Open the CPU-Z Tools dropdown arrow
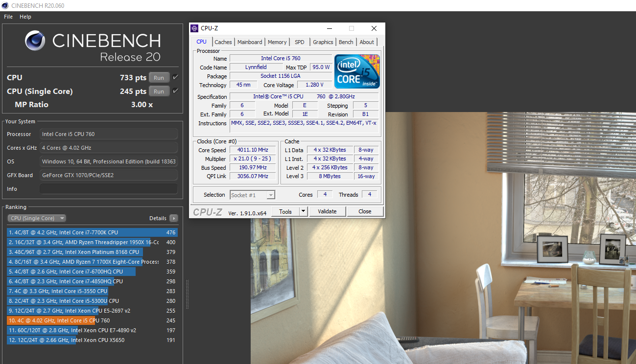This screenshot has height=364, width=636. click(x=304, y=211)
